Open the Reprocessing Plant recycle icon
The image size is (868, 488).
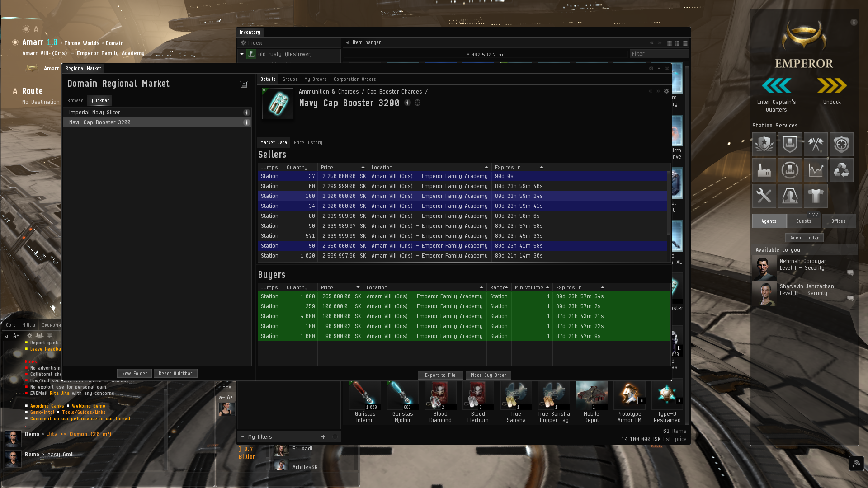(841, 170)
